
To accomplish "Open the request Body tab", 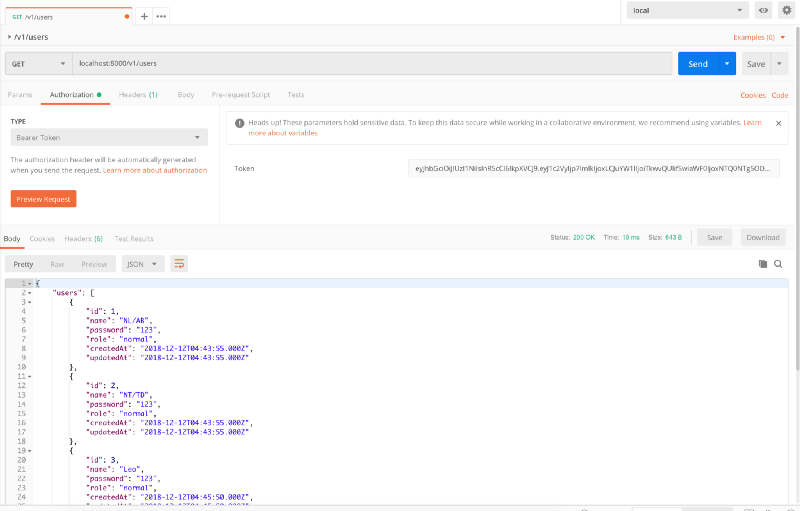I will pos(186,95).
